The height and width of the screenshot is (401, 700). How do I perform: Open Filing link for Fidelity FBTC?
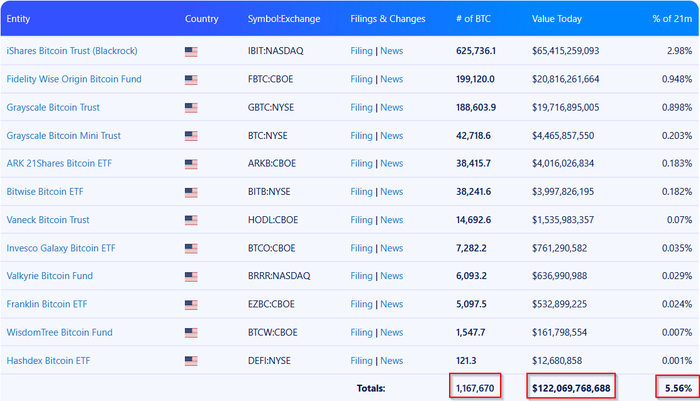pos(361,79)
